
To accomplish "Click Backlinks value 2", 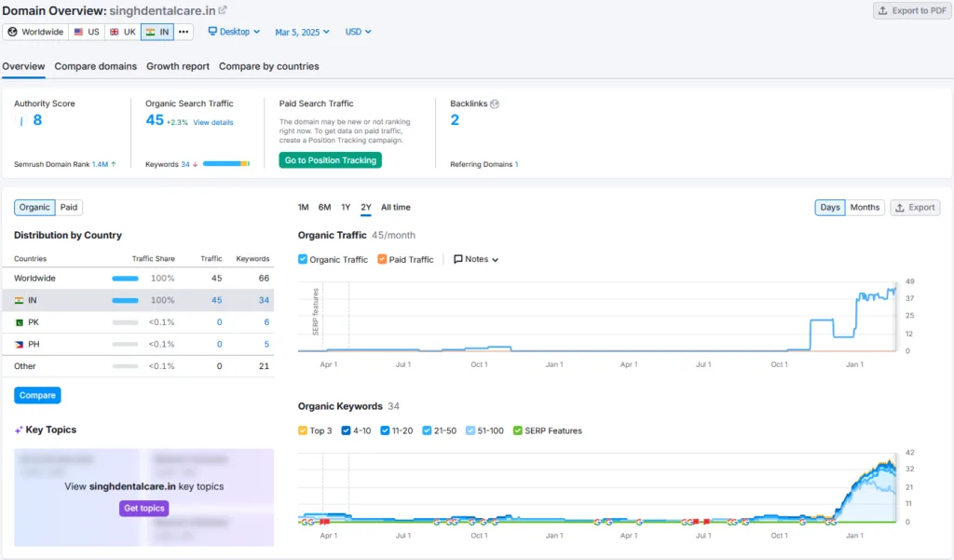I will pos(455,120).
